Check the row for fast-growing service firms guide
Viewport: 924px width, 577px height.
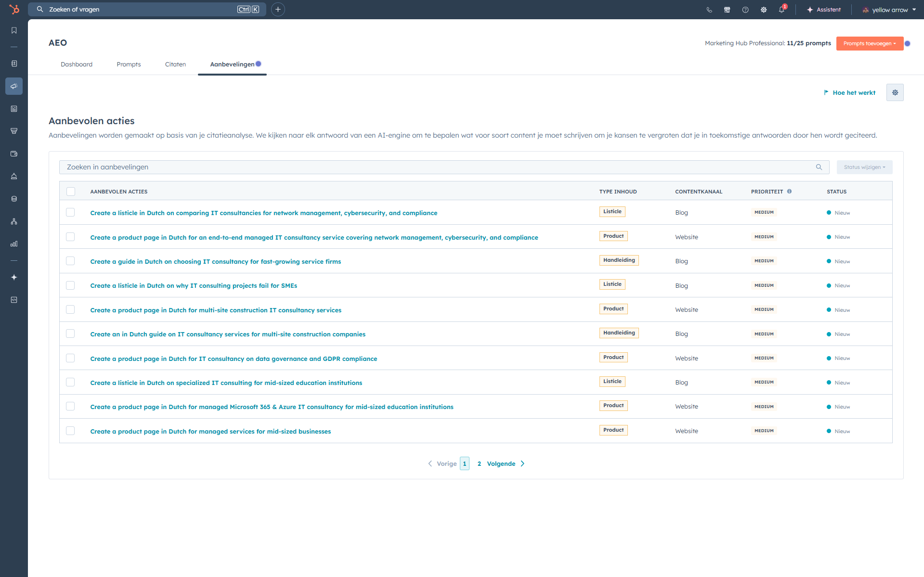pos(70,261)
